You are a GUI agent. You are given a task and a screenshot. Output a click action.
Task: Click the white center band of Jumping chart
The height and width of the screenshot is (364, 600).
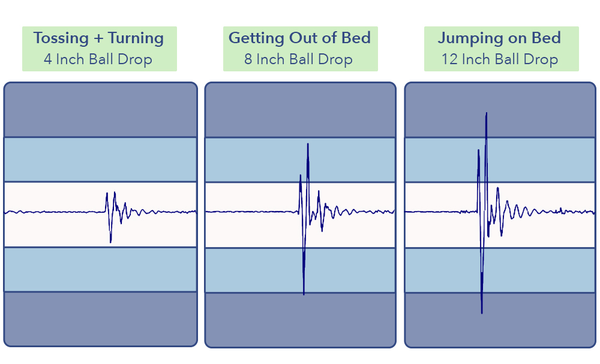(x=500, y=215)
